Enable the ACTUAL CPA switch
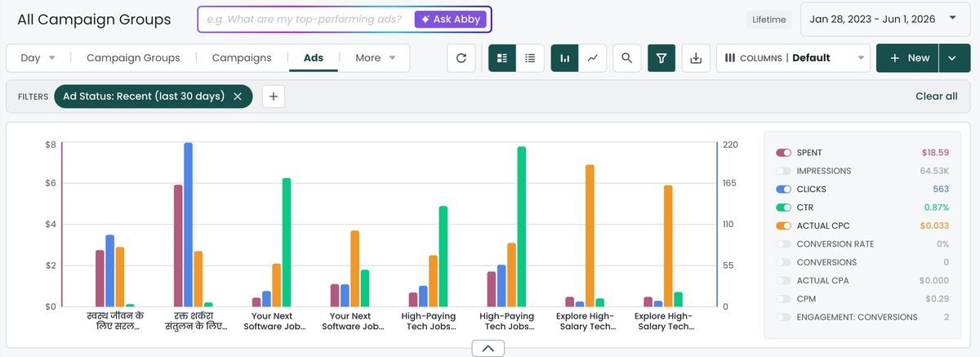Viewport: 980px width, 357px height. click(784, 280)
